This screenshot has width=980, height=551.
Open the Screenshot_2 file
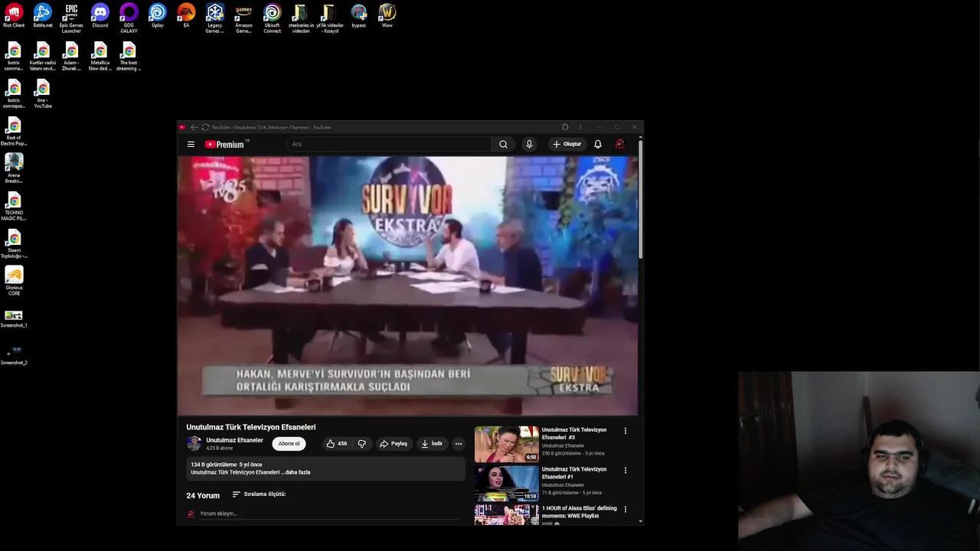tap(14, 356)
